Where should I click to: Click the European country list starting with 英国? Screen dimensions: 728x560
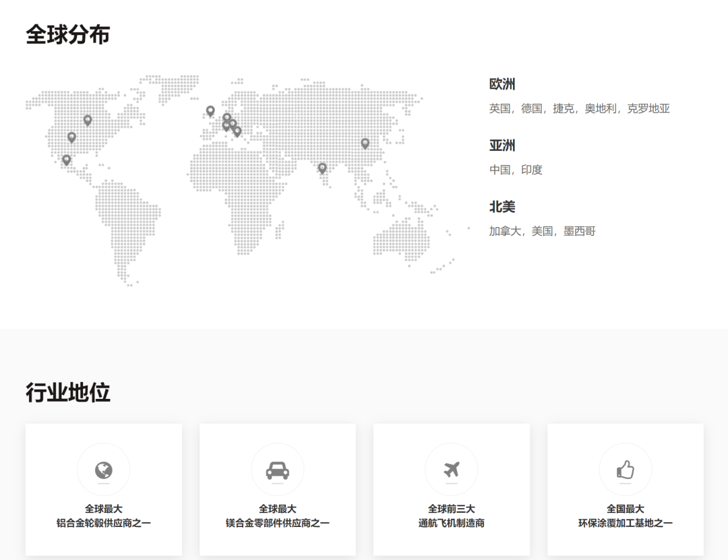click(x=579, y=108)
